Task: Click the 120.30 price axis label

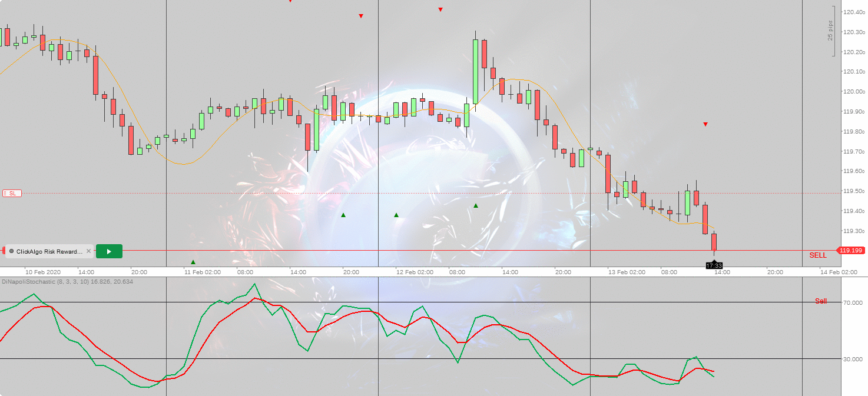Action: tap(853, 32)
